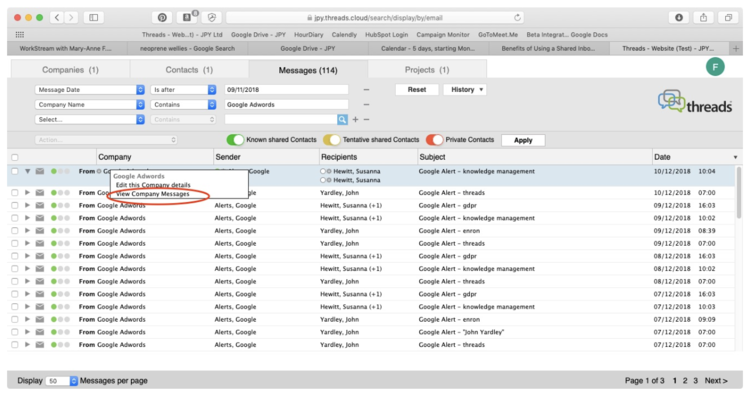Click envelope icon for 09/12/2018 16:03 message
The image size is (750, 397).
40,205
